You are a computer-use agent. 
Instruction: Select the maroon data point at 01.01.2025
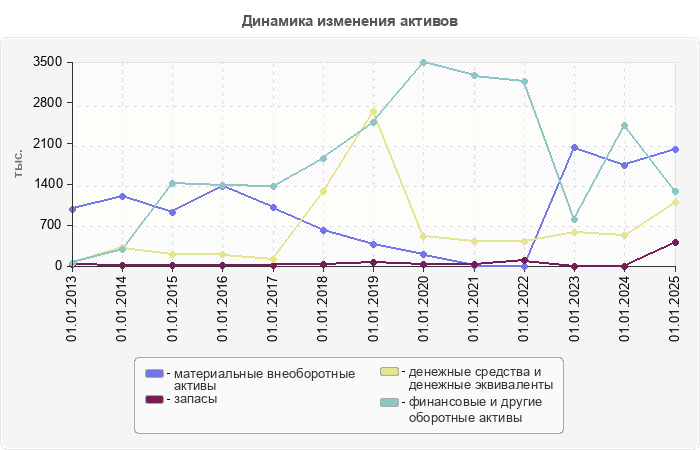click(675, 242)
